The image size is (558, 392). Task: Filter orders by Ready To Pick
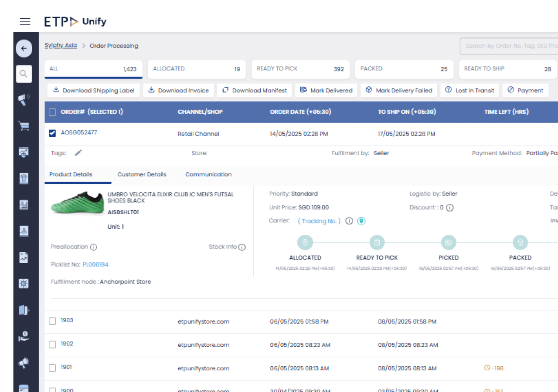pos(300,69)
